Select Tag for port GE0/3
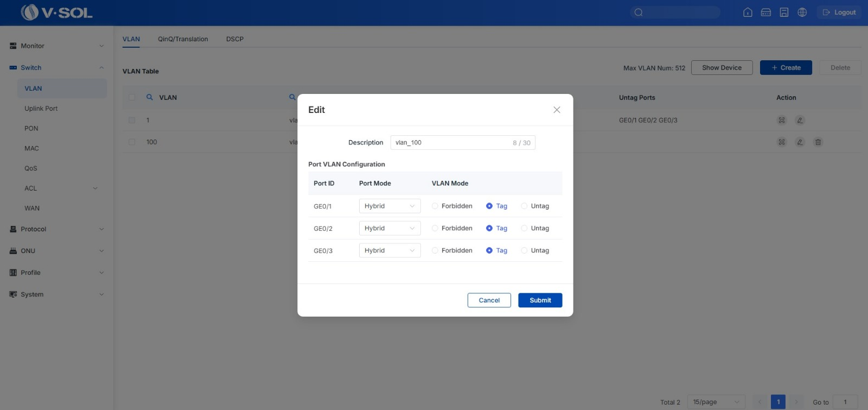The width and height of the screenshot is (868, 410). coord(489,251)
